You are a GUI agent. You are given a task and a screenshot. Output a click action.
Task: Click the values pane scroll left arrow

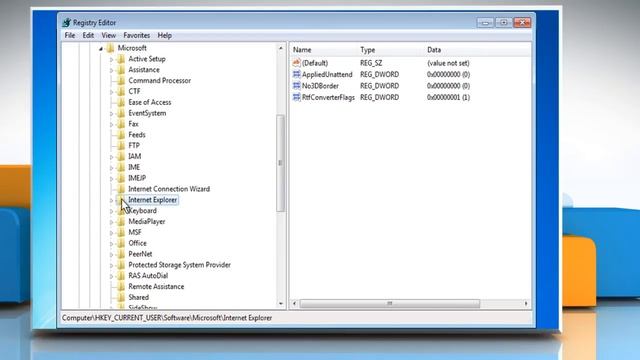tap(294, 304)
